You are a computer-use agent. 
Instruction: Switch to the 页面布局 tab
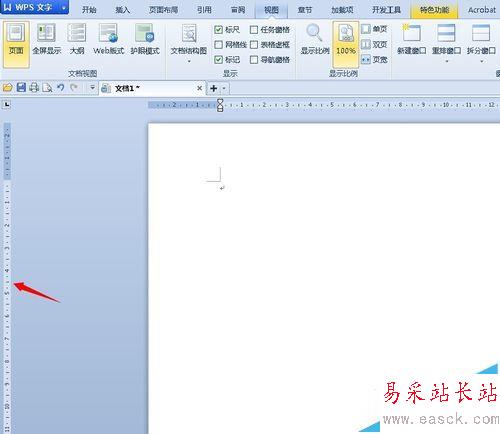coord(163,10)
